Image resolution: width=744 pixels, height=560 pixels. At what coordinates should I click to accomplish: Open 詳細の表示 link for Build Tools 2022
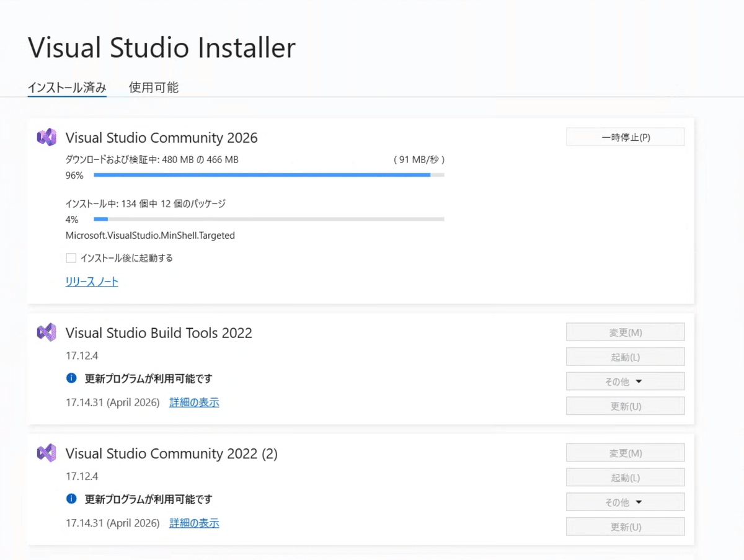pos(194,402)
